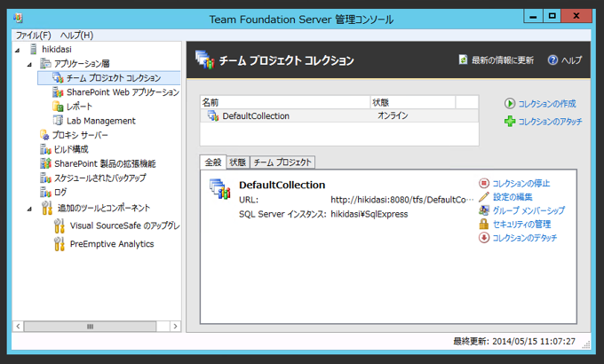604x364 pixels.
Task: Switch to the 状態 tab
Action: tap(238, 162)
